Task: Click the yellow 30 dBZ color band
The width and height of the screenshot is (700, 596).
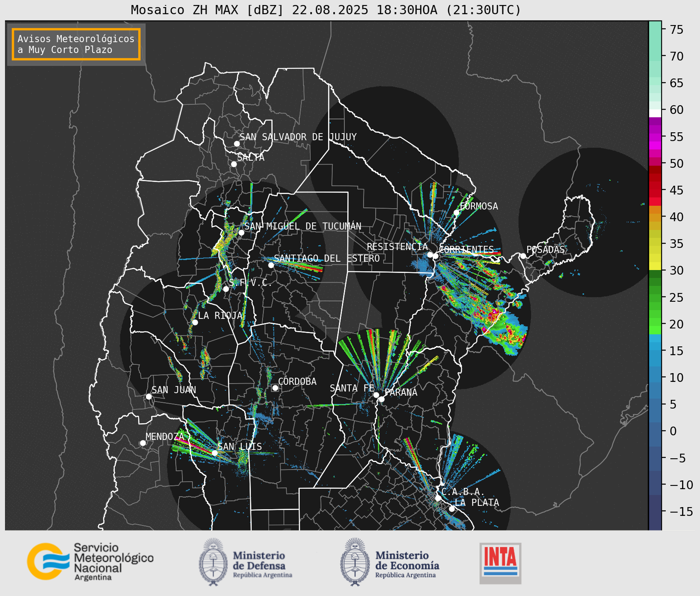Action: click(x=655, y=266)
